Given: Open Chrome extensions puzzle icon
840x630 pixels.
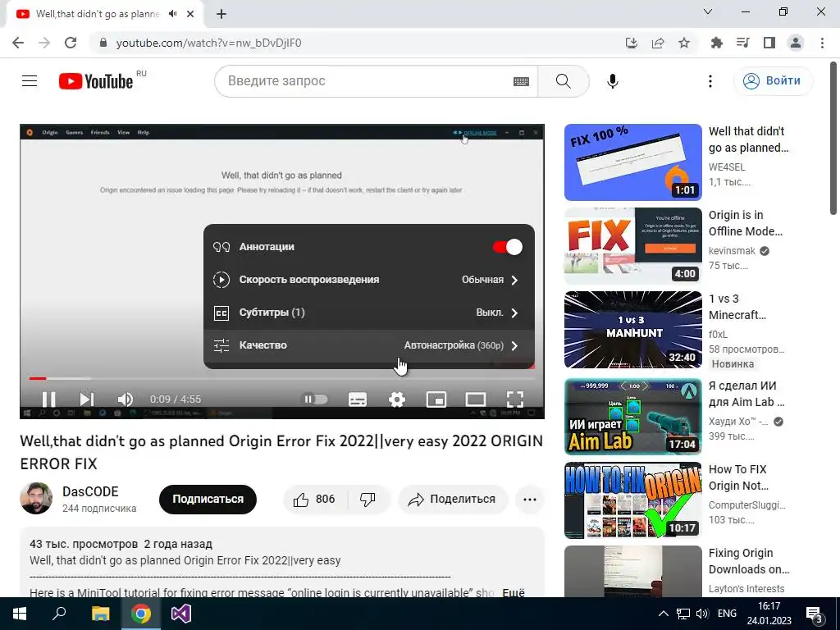Looking at the screenshot, I should tap(716, 43).
